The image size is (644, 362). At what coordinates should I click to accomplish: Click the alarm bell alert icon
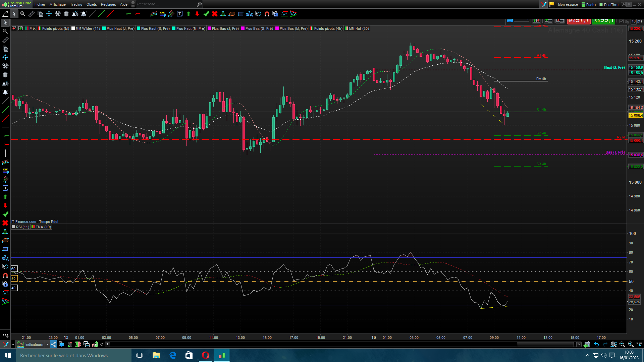click(84, 14)
